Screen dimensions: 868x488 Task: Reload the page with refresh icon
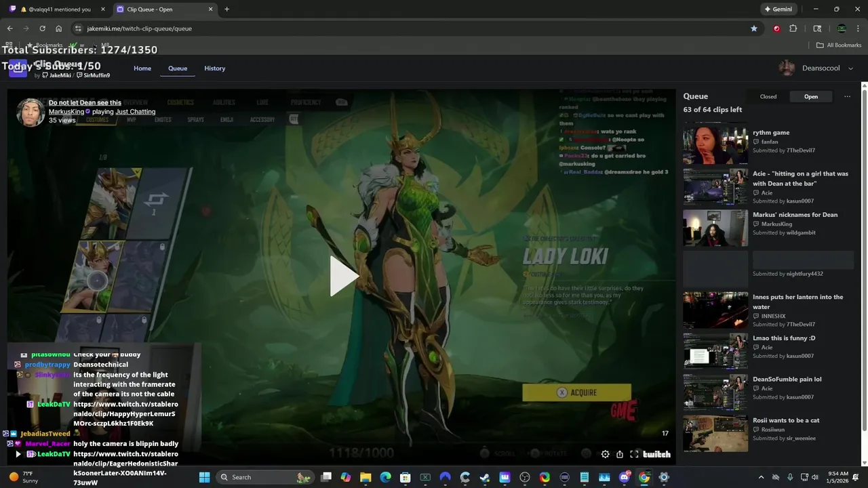coord(42,28)
